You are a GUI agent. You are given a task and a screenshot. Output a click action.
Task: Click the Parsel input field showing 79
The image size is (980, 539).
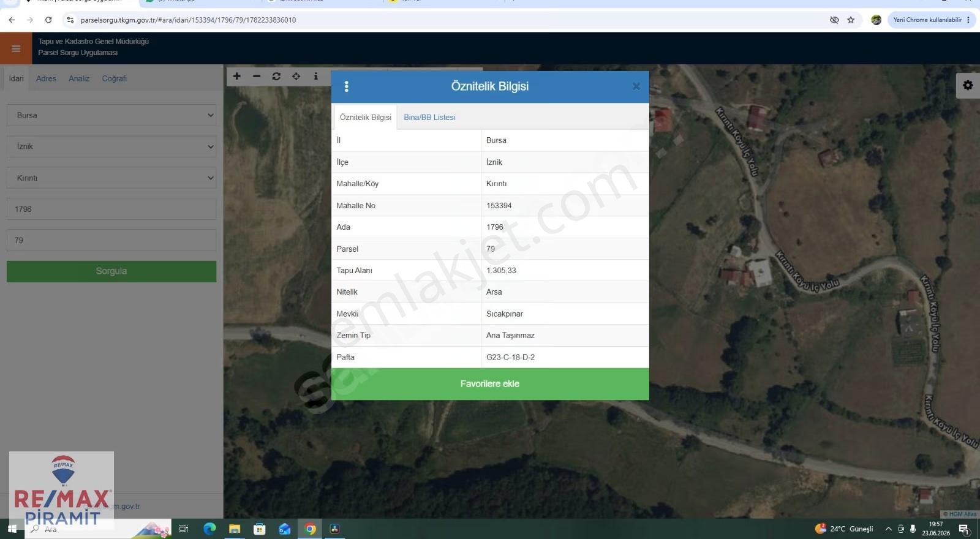tap(111, 240)
